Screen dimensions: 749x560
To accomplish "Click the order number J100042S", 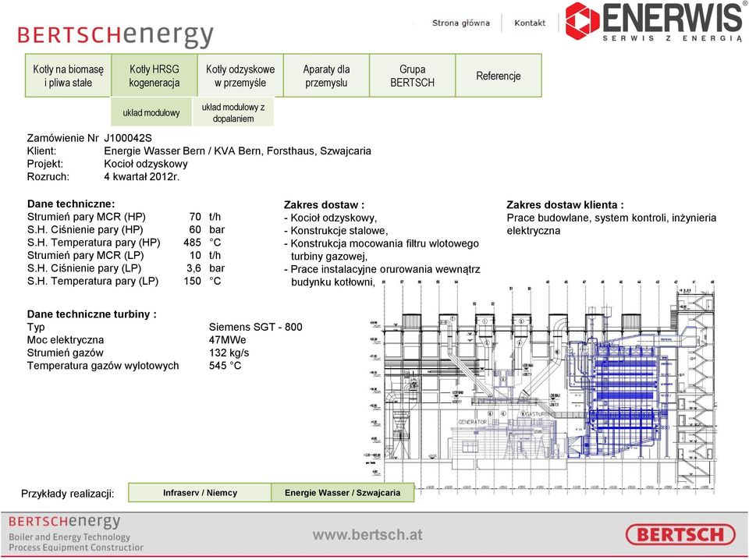I will point(128,139).
